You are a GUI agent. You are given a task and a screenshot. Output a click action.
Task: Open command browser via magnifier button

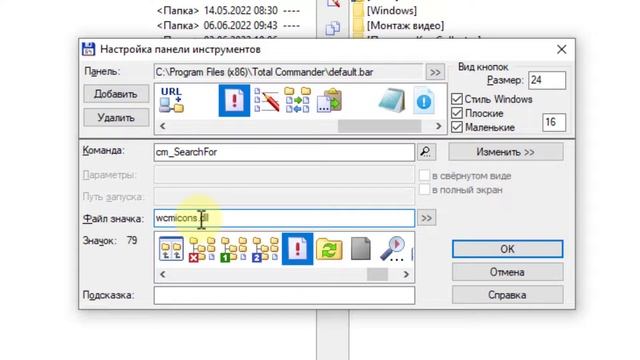(x=426, y=152)
